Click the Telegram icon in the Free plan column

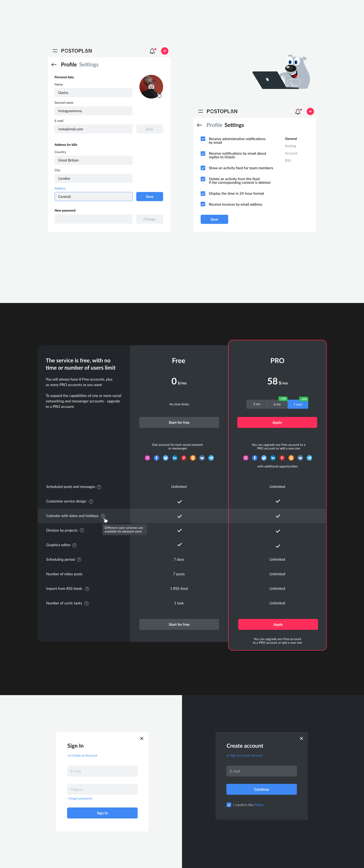[x=211, y=458]
